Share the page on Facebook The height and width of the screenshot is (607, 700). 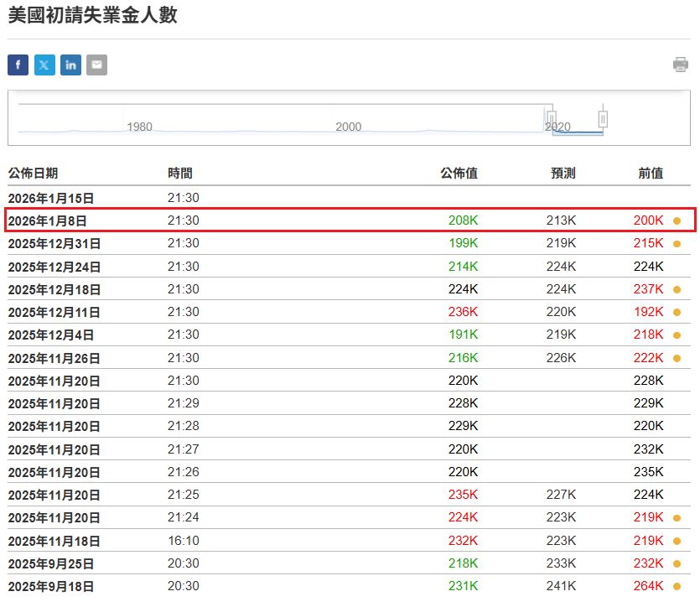tap(18, 65)
